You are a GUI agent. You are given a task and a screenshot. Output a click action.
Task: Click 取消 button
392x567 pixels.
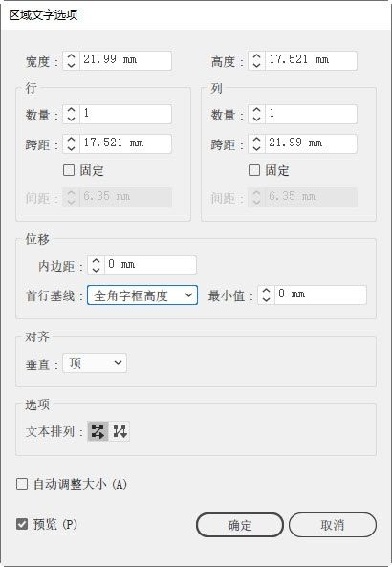coord(333,525)
